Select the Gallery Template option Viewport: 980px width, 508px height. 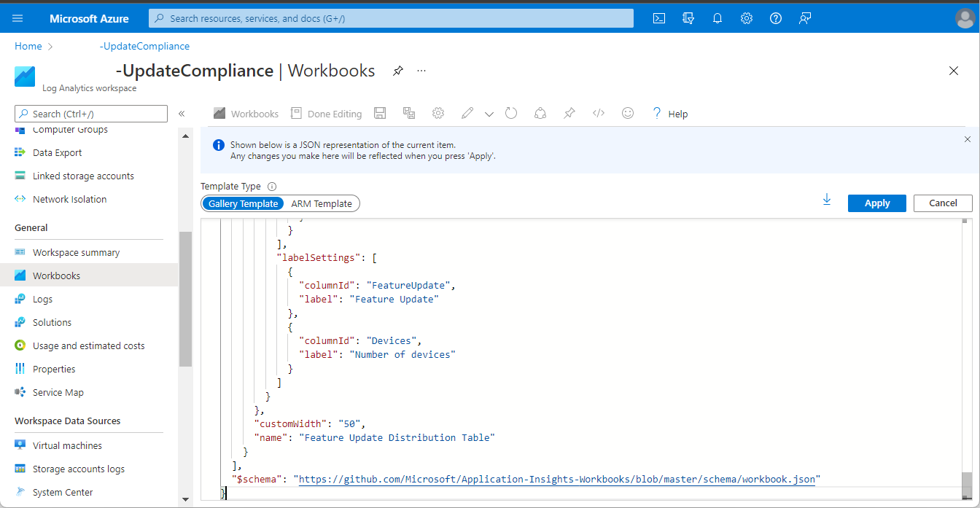[x=244, y=203]
